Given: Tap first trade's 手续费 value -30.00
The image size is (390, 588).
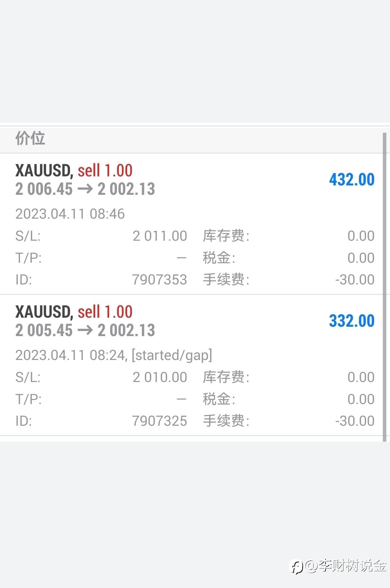Looking at the screenshot, I should pyautogui.click(x=355, y=280).
